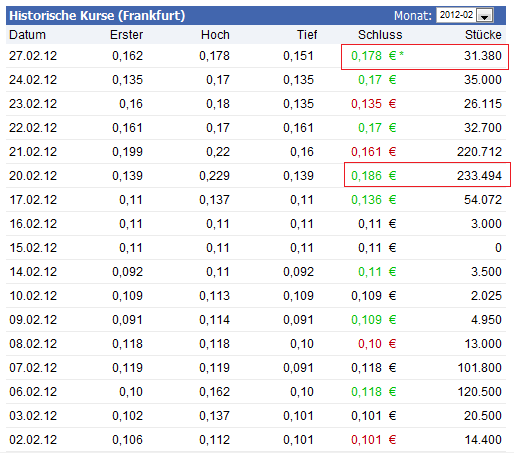
Task: Click closing price 0,161 € on 21.02.12
Action: pyautogui.click(x=374, y=152)
